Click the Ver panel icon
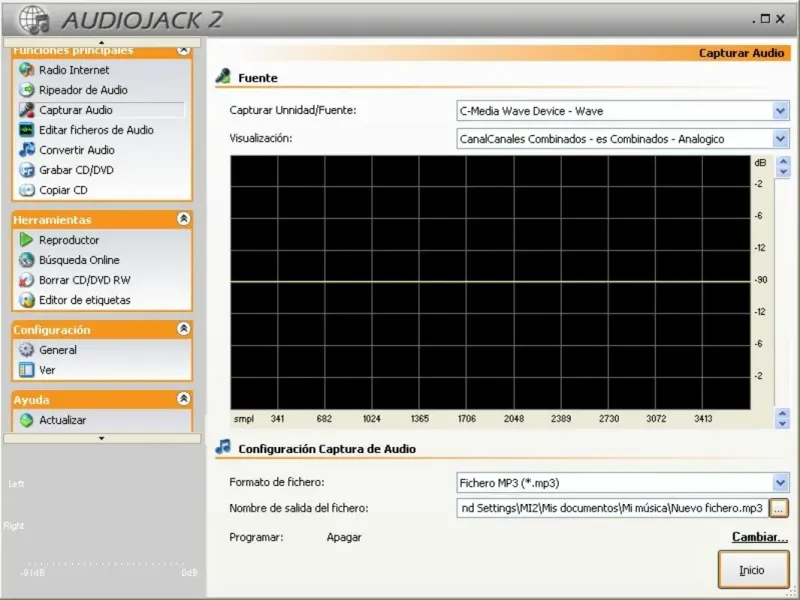This screenshot has height=600, width=800. [x=27, y=369]
